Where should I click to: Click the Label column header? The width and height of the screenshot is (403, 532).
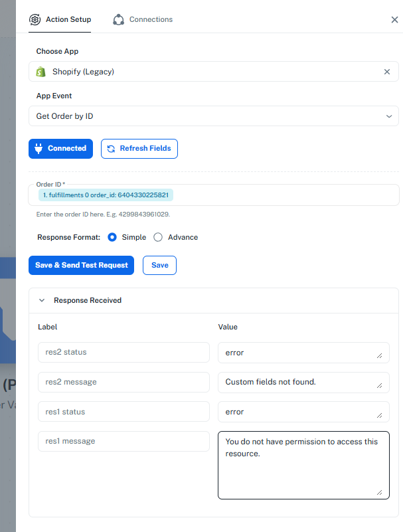coord(48,327)
